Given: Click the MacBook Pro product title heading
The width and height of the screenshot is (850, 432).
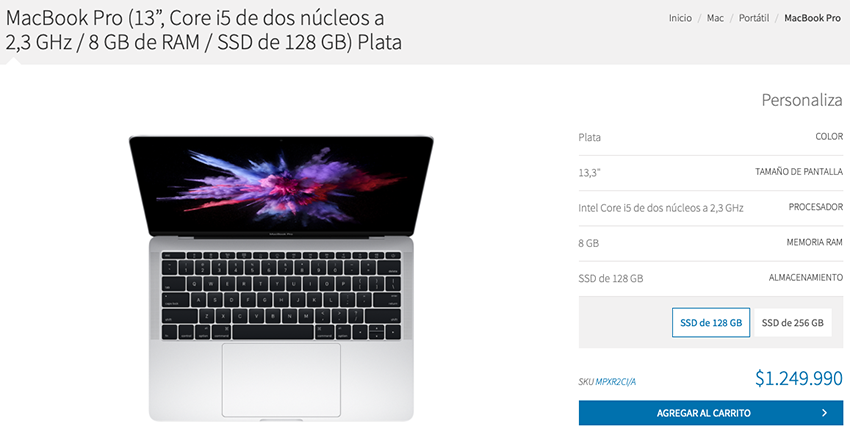Looking at the screenshot, I should pos(204,30).
